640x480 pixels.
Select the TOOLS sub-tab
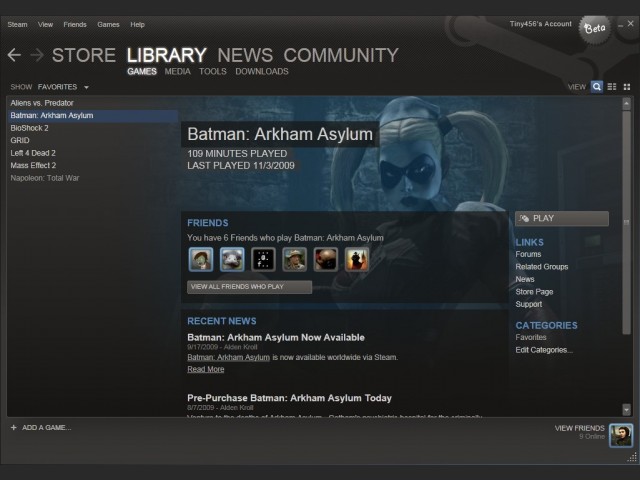point(213,71)
